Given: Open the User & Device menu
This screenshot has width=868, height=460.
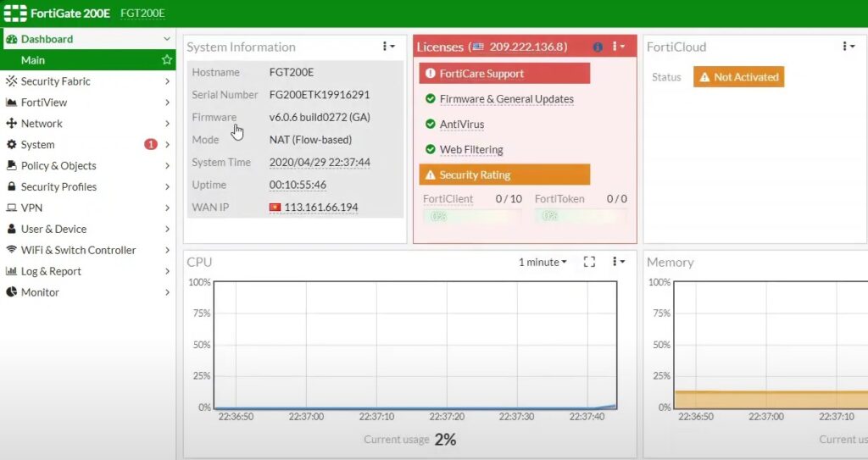Looking at the screenshot, I should click(88, 229).
